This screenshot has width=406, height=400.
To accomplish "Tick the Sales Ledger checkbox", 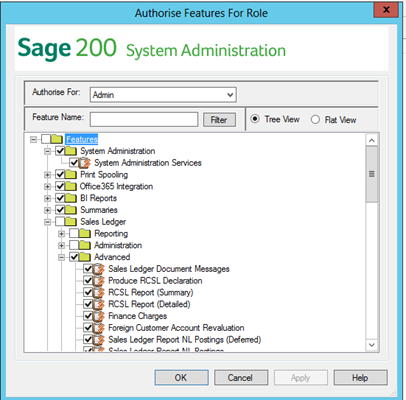I will 60,222.
